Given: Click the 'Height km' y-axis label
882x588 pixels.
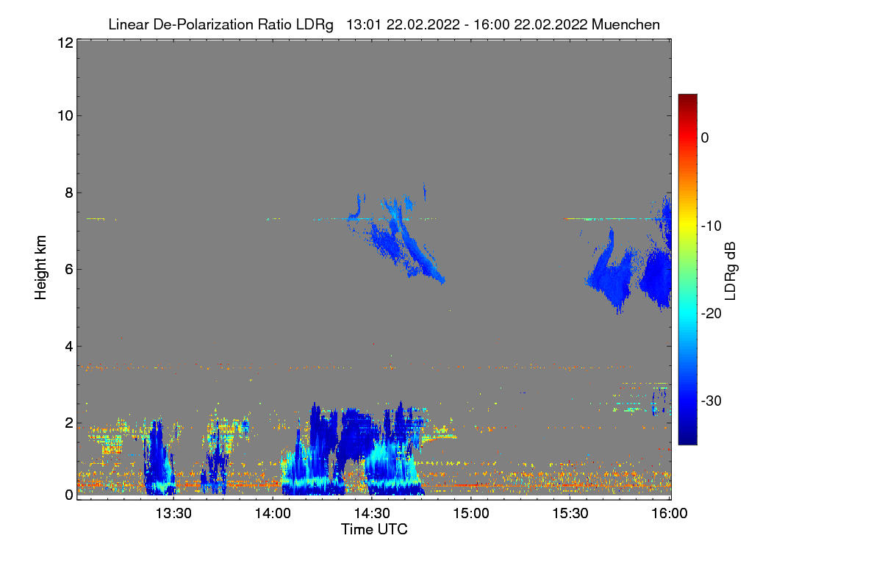Looking at the screenshot, I should 40,268.
